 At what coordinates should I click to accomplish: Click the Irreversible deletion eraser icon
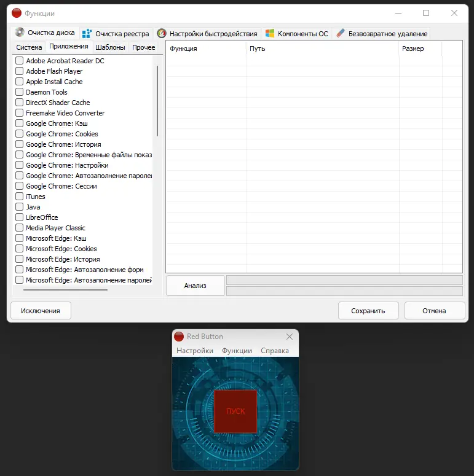point(341,33)
